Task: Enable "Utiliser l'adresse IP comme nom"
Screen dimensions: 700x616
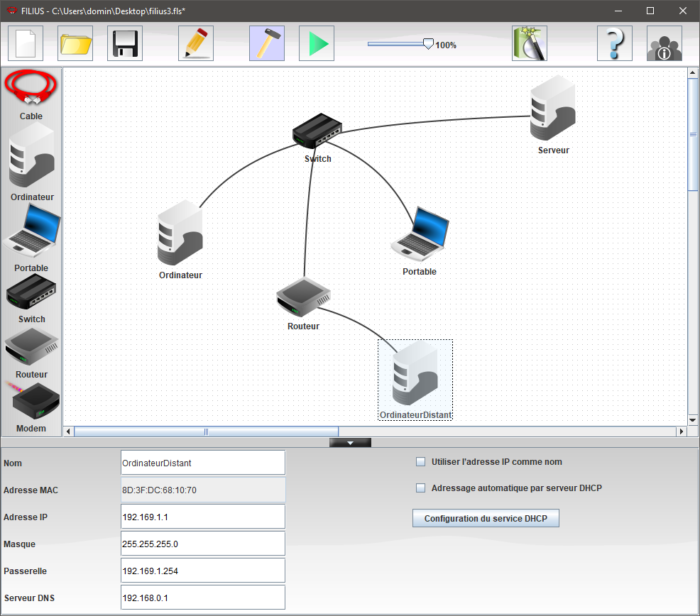Action: pyautogui.click(x=420, y=462)
